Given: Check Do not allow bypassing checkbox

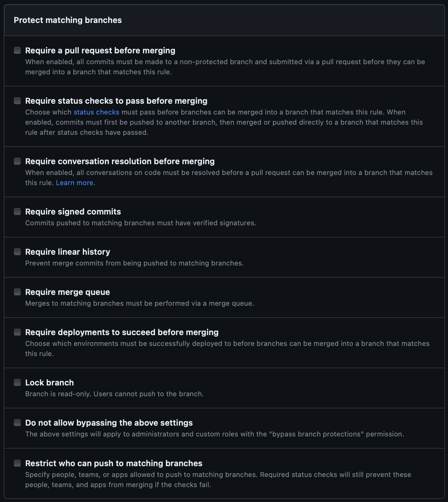Looking at the screenshot, I should tap(17, 423).
